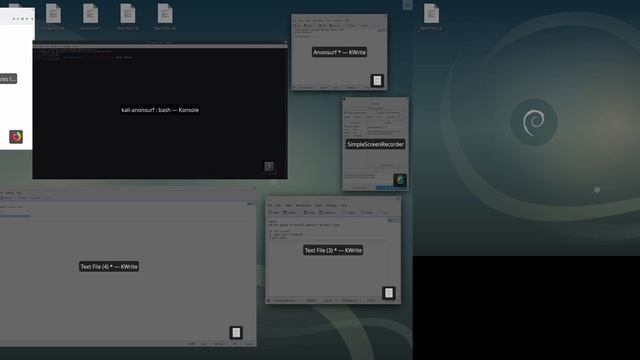
Task: Click the Firefox icon on the left window thumbnail
Action: pos(16,137)
